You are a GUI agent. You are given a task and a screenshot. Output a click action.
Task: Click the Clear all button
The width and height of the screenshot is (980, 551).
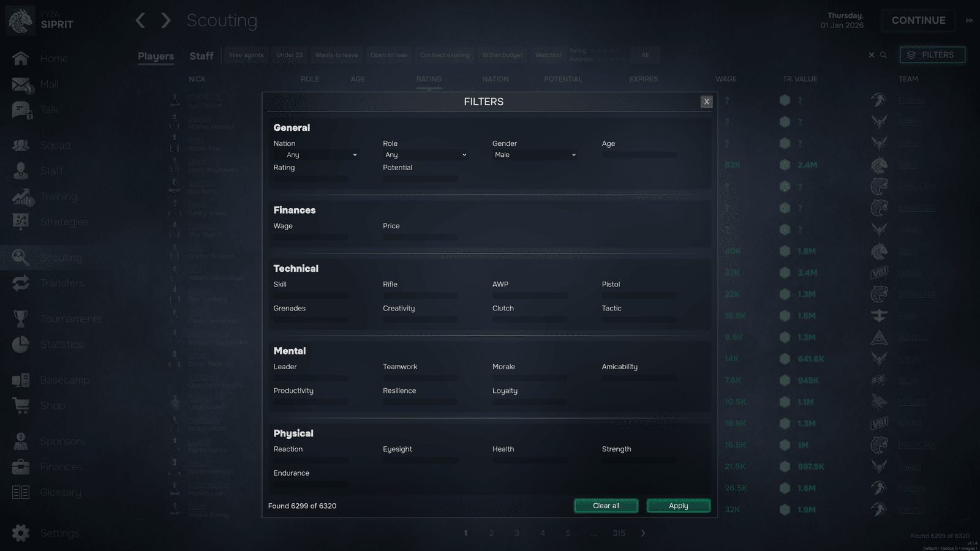click(x=606, y=506)
